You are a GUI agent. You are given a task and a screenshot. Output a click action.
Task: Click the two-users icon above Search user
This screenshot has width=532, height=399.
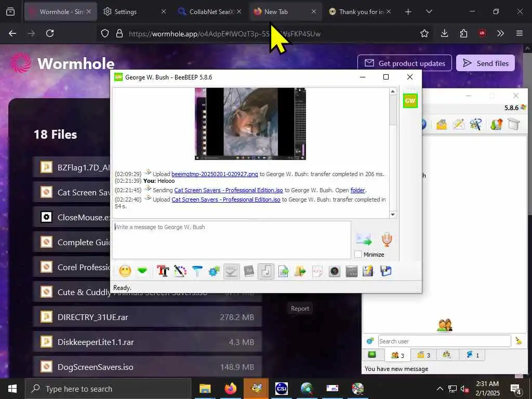[x=445, y=325]
